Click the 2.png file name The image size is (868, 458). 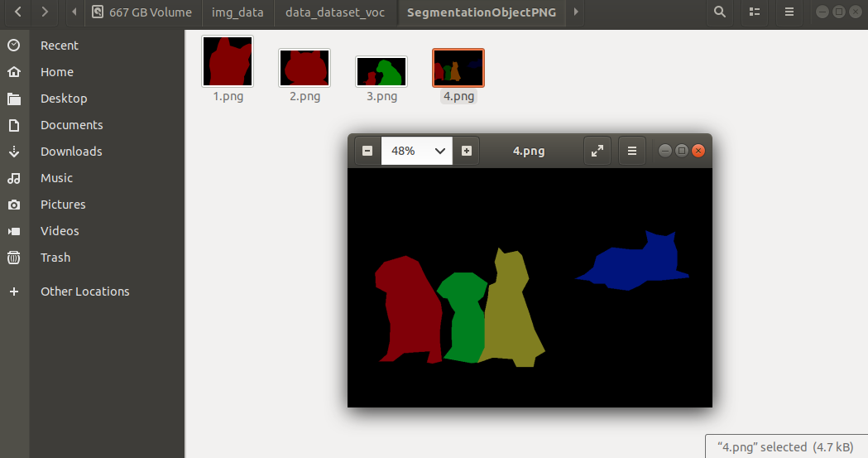click(305, 96)
